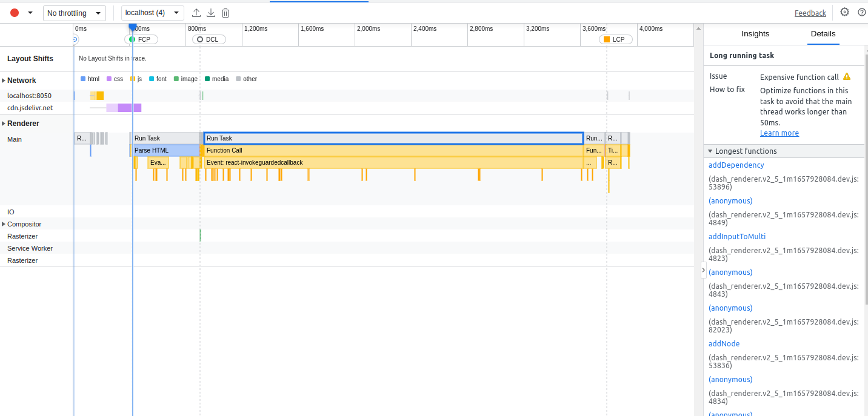The image size is (868, 416).
Task: Open the localhost (4) page selector
Action: click(152, 13)
